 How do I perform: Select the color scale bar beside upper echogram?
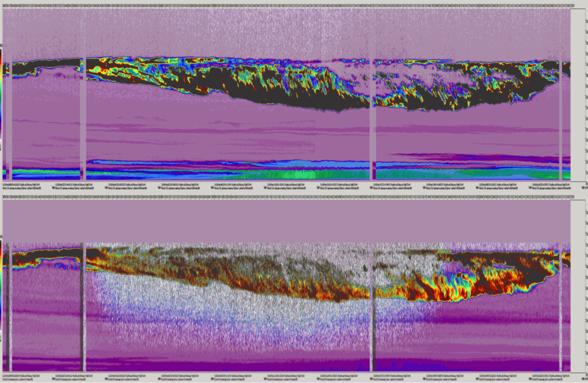coord(1,94)
